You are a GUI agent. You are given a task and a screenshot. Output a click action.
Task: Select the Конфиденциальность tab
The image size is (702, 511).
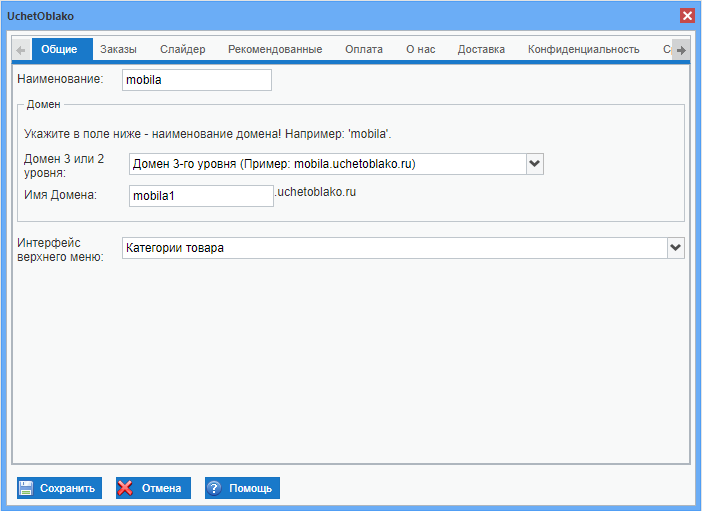pyautogui.click(x=583, y=49)
